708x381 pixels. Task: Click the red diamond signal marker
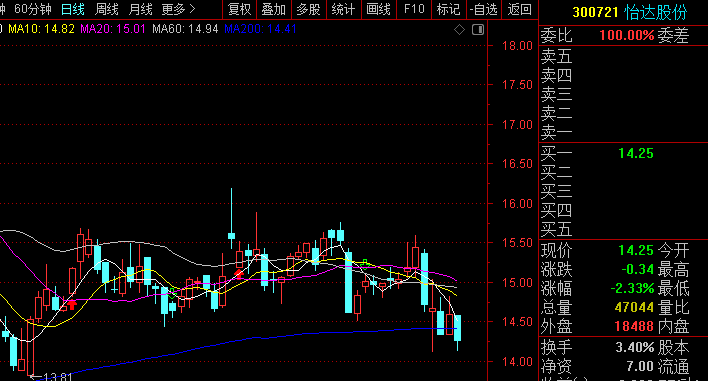pos(239,274)
